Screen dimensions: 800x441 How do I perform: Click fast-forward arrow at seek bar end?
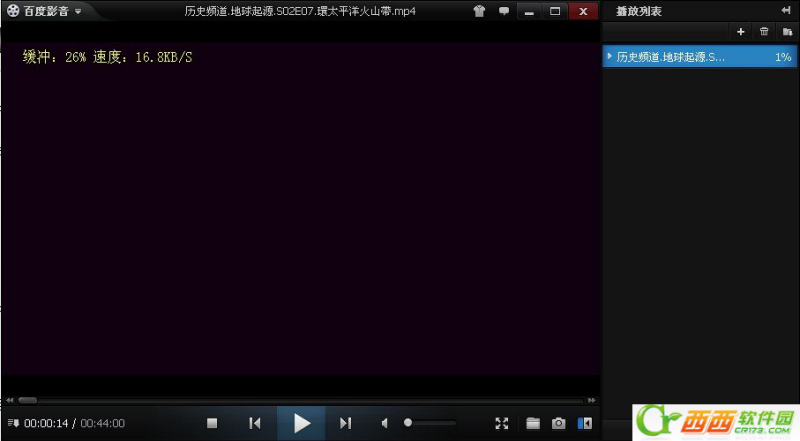click(x=591, y=400)
